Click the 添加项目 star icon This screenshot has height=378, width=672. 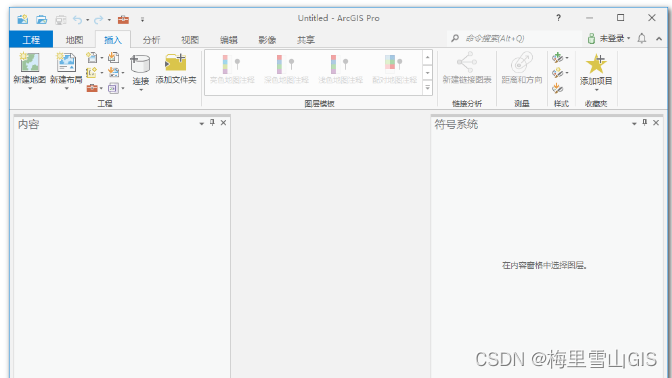point(596,64)
